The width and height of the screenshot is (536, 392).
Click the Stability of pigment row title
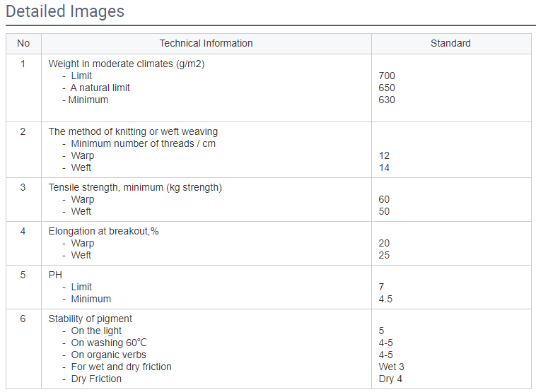(91, 319)
